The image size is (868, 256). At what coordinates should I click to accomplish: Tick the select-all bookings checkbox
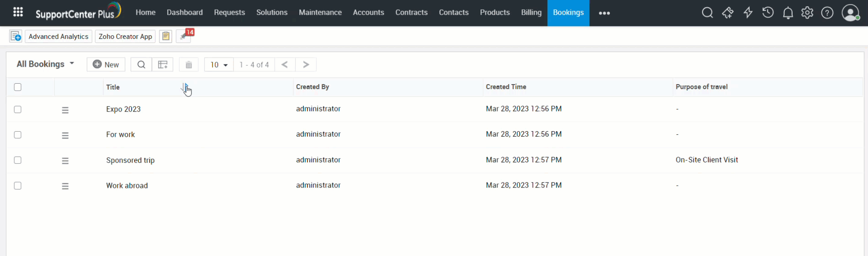[18, 87]
